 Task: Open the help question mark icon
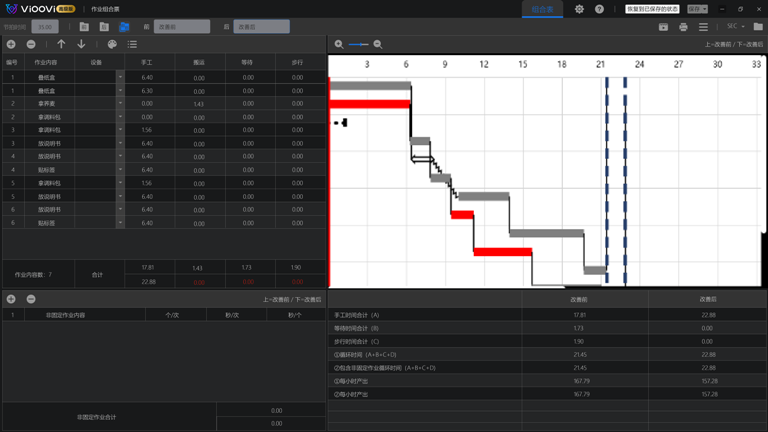(x=600, y=9)
